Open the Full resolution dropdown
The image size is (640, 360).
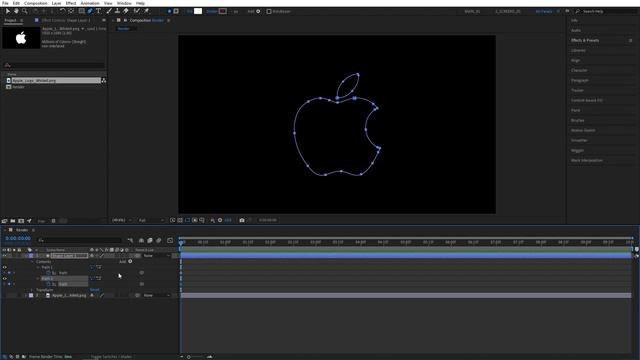pyautogui.click(x=151, y=220)
